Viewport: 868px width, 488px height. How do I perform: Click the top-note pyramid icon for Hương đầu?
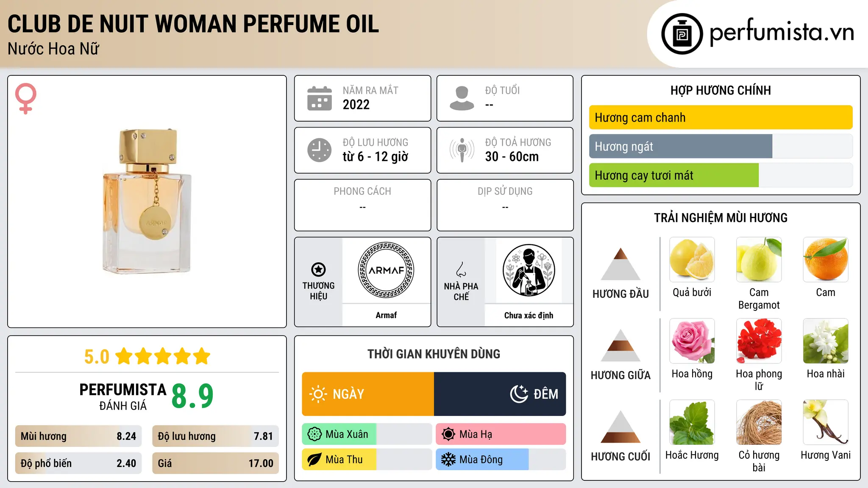point(620,264)
